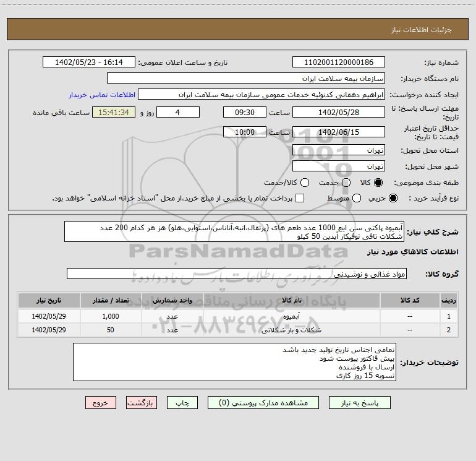Screen dimensions: 476x461
Task: Click the ردیف column header
Action: tap(449, 300)
